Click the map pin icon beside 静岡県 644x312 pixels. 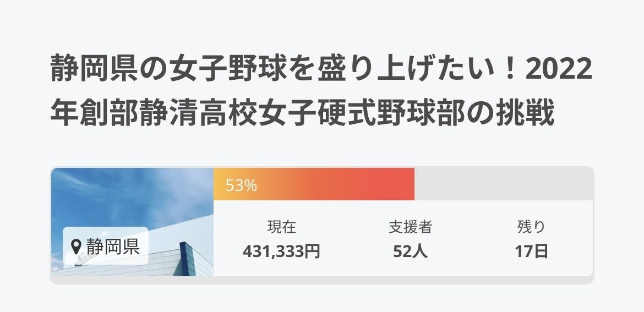(77, 245)
